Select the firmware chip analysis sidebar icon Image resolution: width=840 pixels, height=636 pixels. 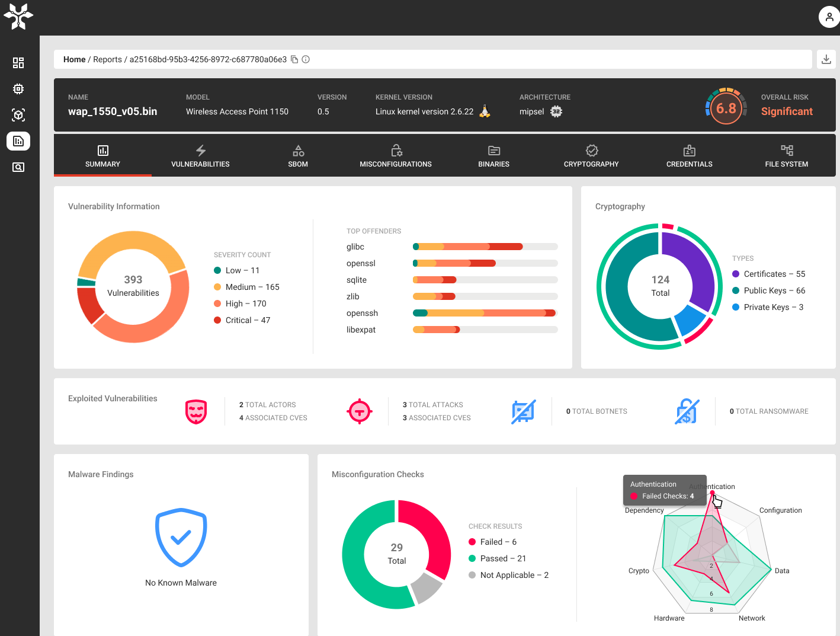[18, 89]
